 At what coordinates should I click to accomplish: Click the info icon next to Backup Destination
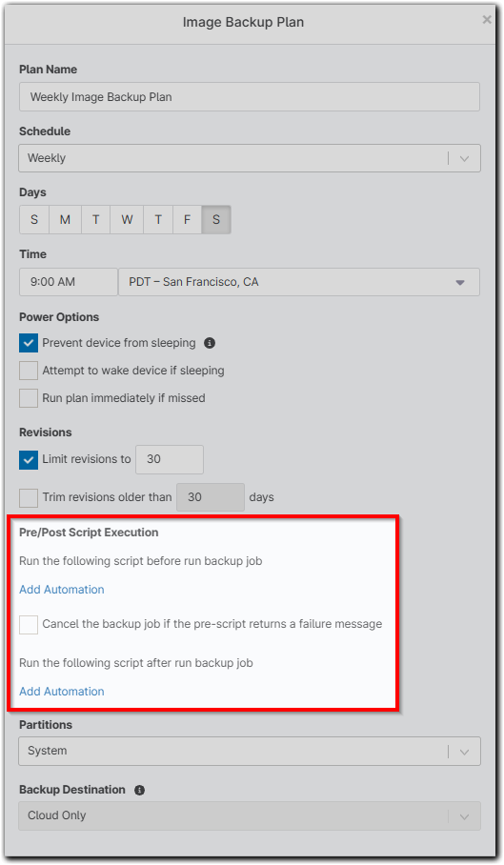[139, 790]
